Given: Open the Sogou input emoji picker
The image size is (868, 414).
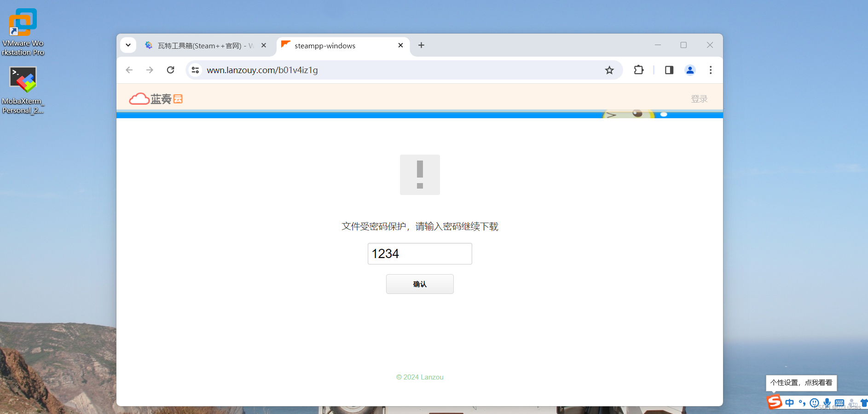Looking at the screenshot, I should pos(814,402).
